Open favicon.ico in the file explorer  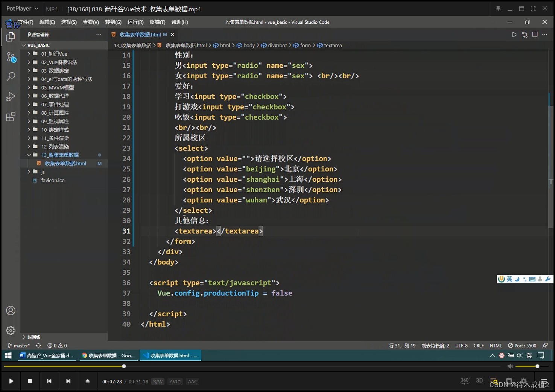(53, 180)
